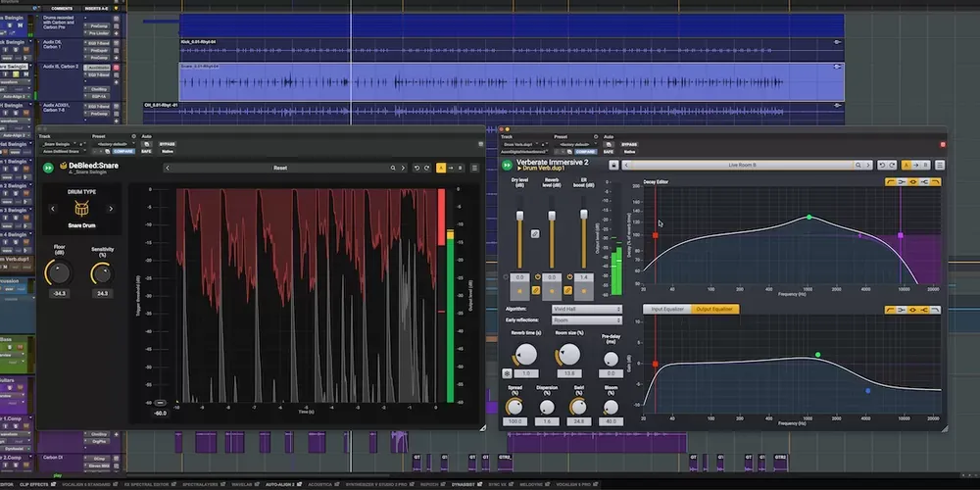
Task: Click Floor value field -34.3
Action: pyautogui.click(x=60, y=293)
